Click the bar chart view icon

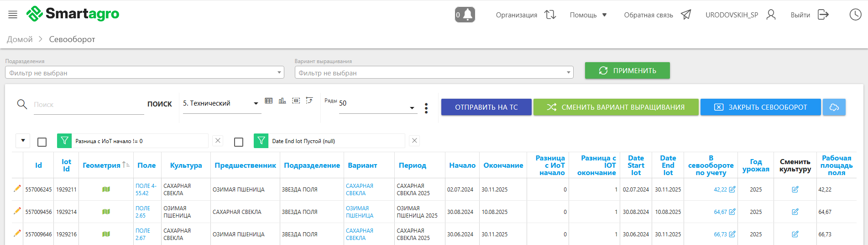pyautogui.click(x=282, y=101)
